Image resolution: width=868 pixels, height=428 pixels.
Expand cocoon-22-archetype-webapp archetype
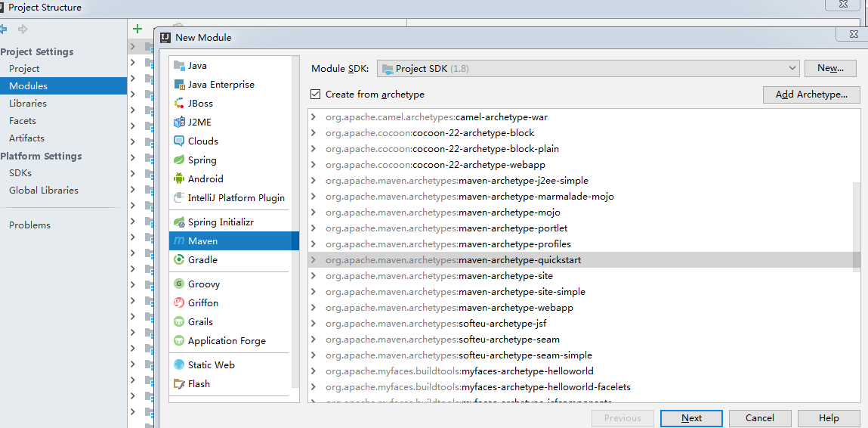[x=314, y=165]
